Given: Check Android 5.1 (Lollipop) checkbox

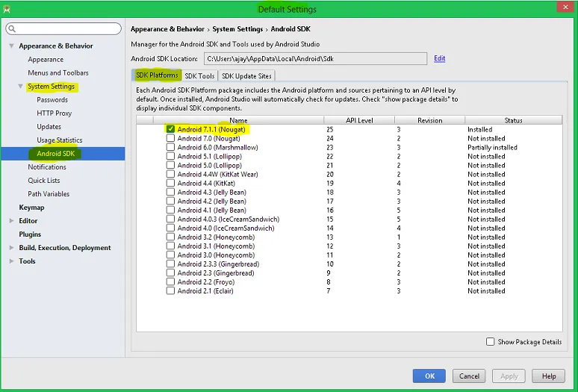Looking at the screenshot, I should tap(170, 156).
